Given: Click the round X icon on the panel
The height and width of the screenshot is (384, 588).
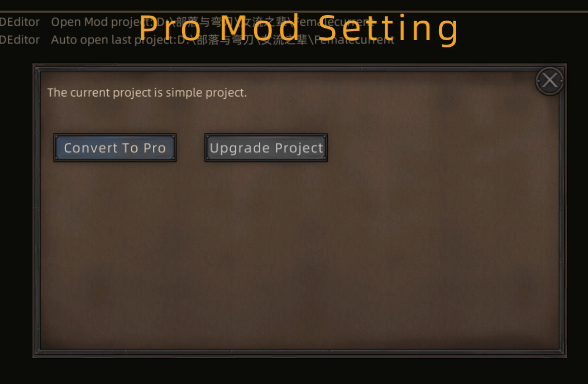Looking at the screenshot, I should coord(549,80).
